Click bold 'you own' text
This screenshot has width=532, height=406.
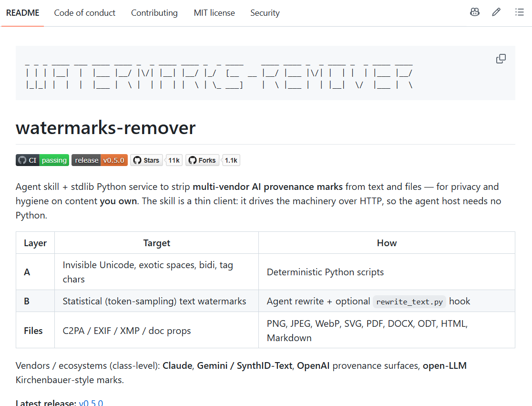[x=118, y=201]
